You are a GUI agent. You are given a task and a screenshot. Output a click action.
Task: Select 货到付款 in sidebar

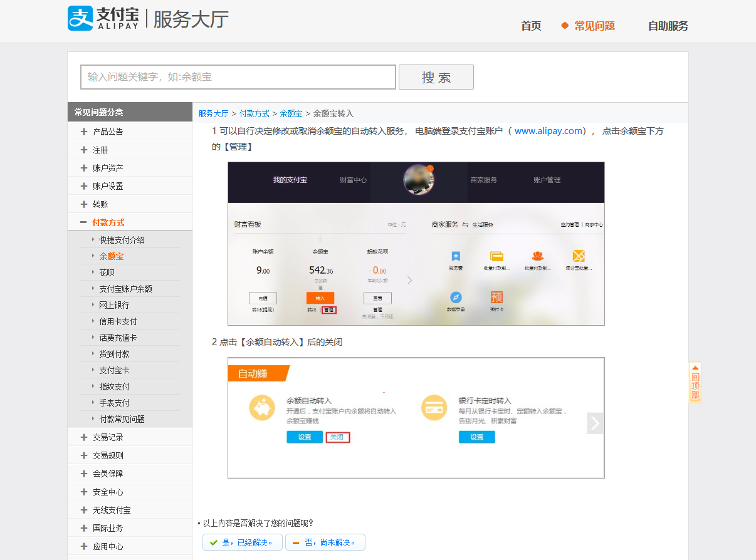(114, 354)
